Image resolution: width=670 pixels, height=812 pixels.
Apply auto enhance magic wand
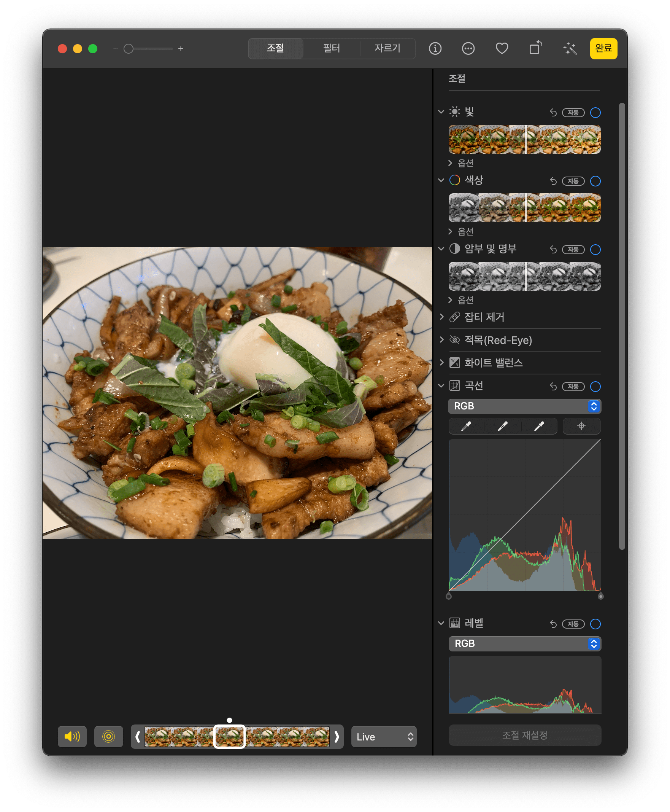pos(569,49)
